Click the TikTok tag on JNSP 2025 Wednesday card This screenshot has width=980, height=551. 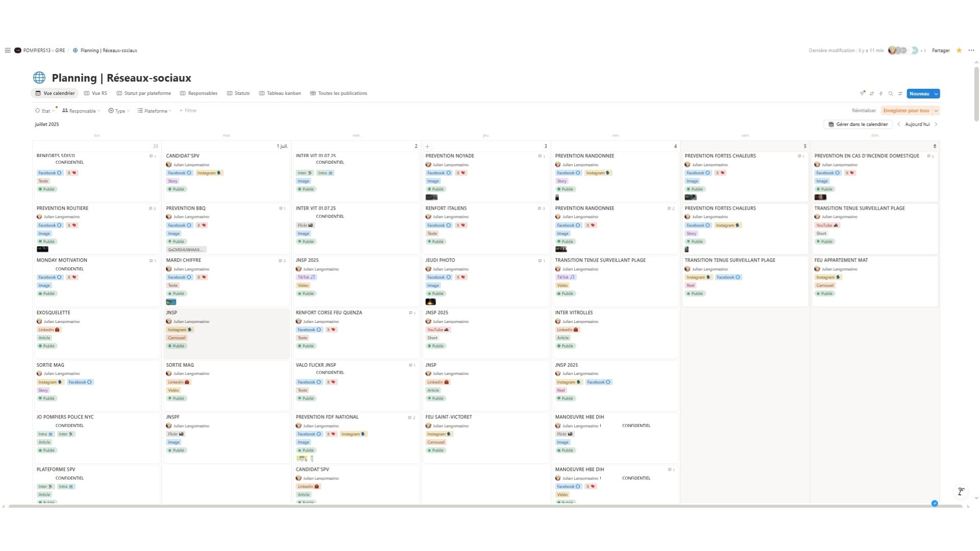[306, 278]
